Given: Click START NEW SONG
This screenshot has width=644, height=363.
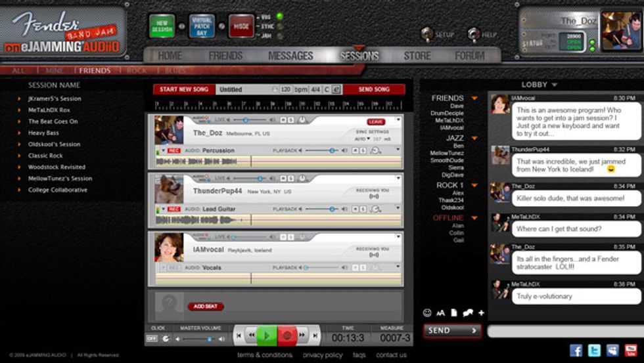Looking at the screenshot, I should [184, 89].
